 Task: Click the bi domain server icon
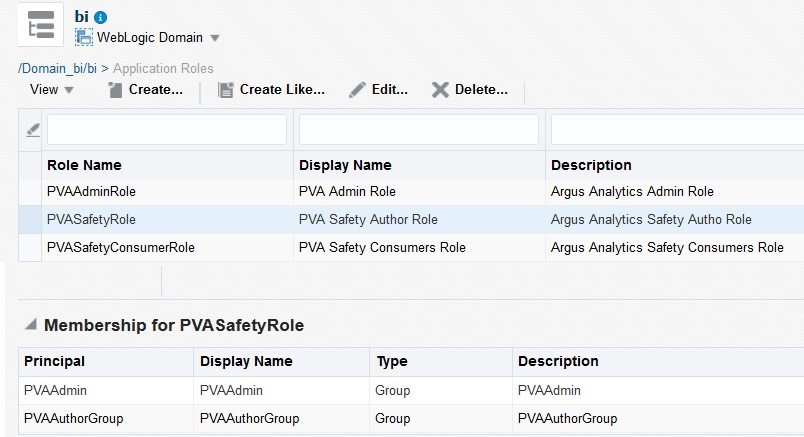(42, 26)
